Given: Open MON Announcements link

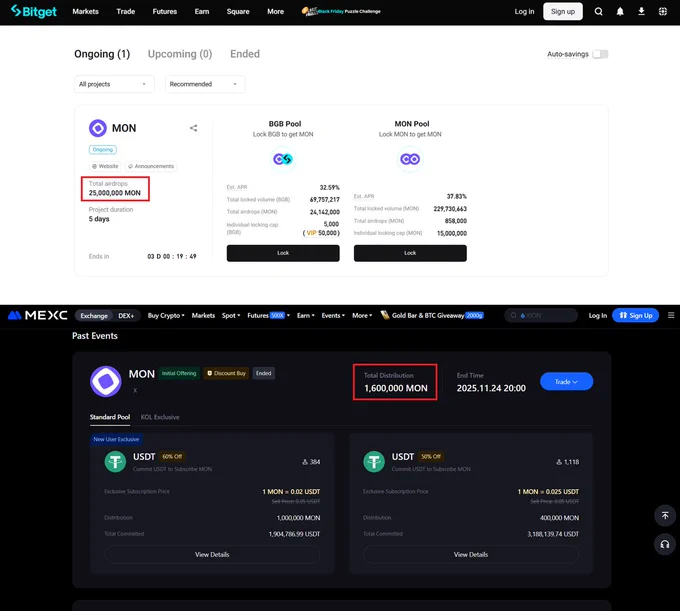Looking at the screenshot, I should [x=151, y=167].
